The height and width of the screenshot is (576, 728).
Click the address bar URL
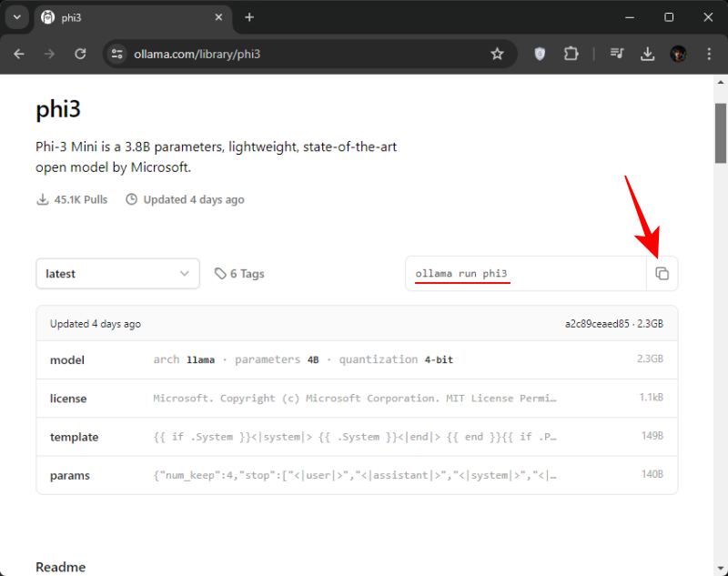197,55
